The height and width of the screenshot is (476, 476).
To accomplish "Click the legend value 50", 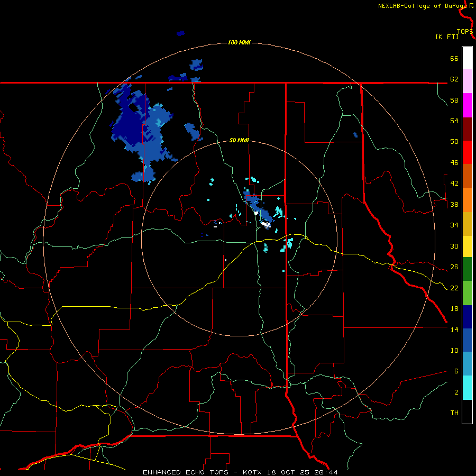I will [x=454, y=142].
